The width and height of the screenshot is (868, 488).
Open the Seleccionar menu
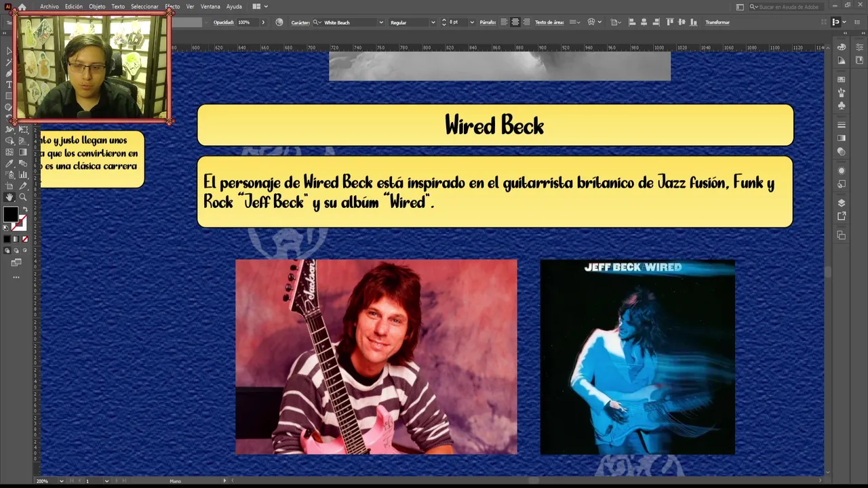coord(144,6)
